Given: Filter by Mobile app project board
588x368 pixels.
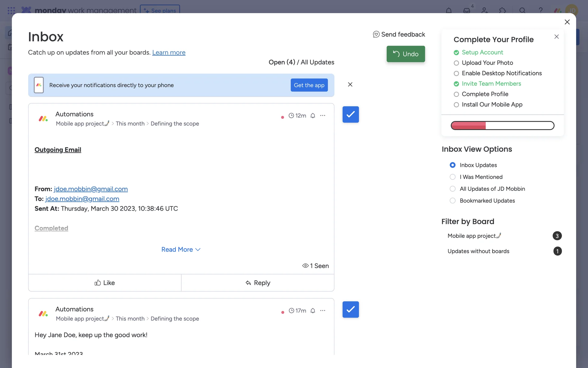Looking at the screenshot, I should 474,236.
